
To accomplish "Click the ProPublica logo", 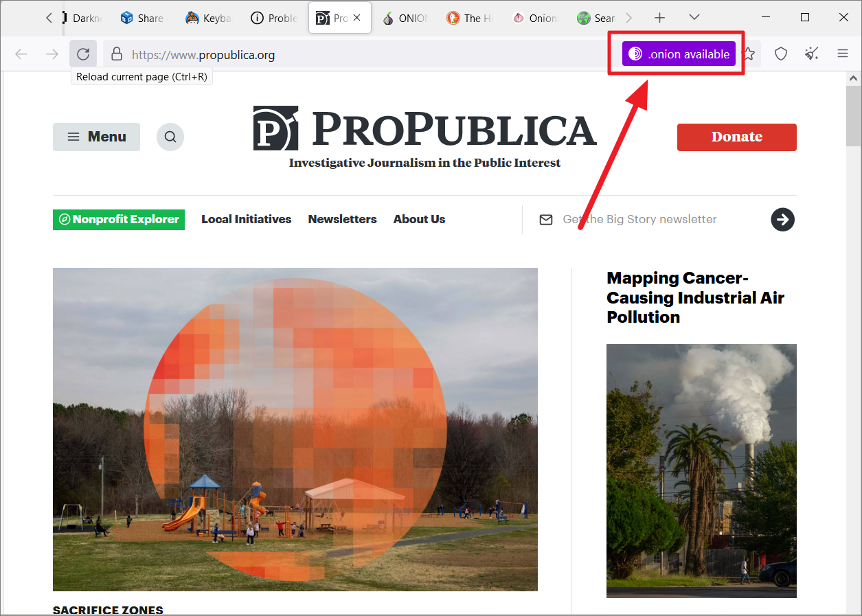I will pyautogui.click(x=424, y=128).
